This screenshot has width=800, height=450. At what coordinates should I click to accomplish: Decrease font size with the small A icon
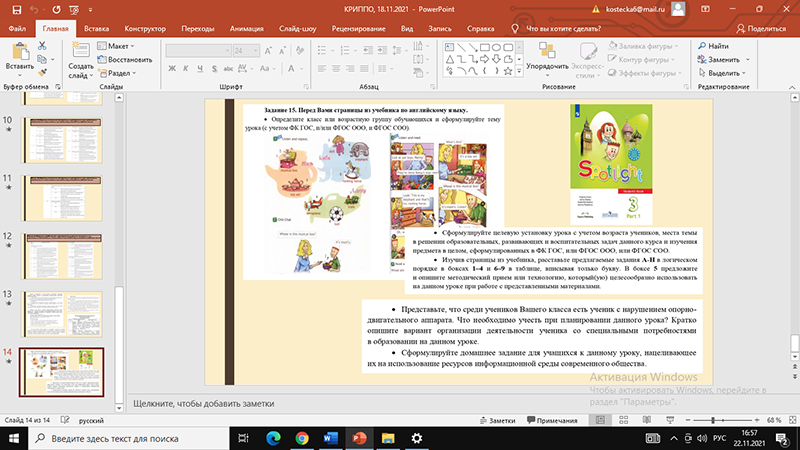[x=283, y=51]
